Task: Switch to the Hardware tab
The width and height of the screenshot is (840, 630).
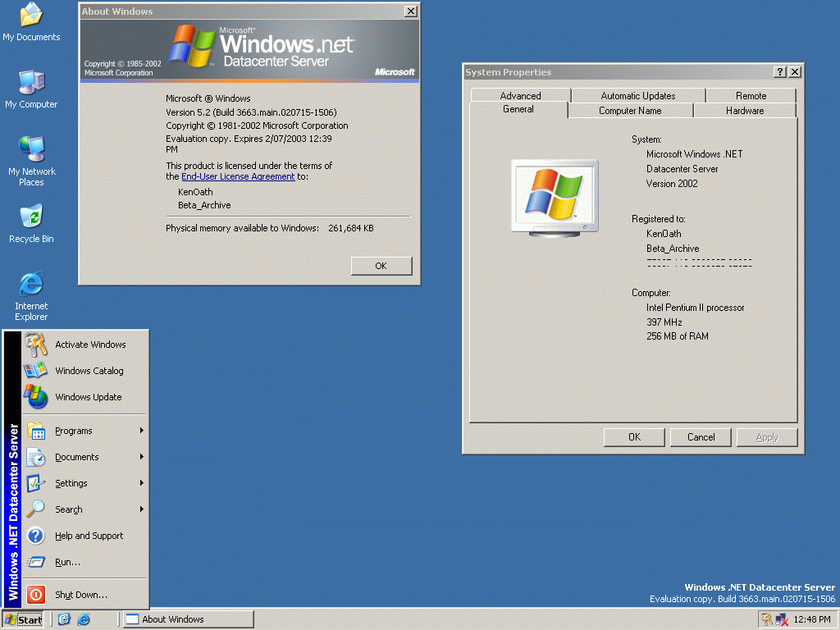Action: point(744,111)
